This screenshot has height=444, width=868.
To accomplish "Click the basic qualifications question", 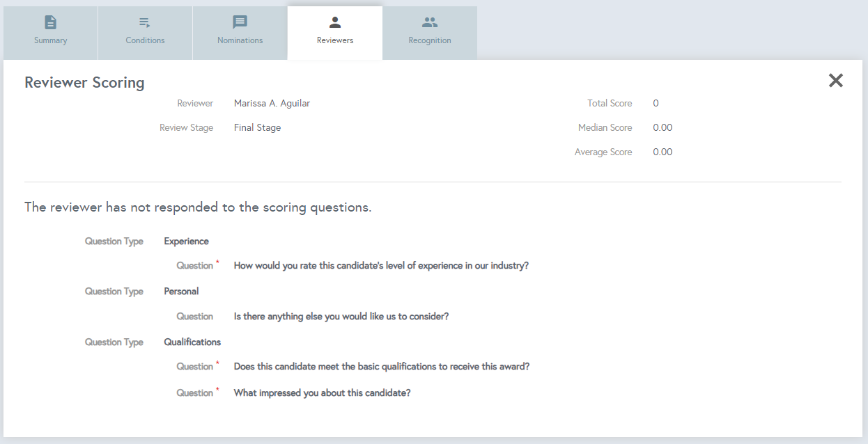I will 382,367.
